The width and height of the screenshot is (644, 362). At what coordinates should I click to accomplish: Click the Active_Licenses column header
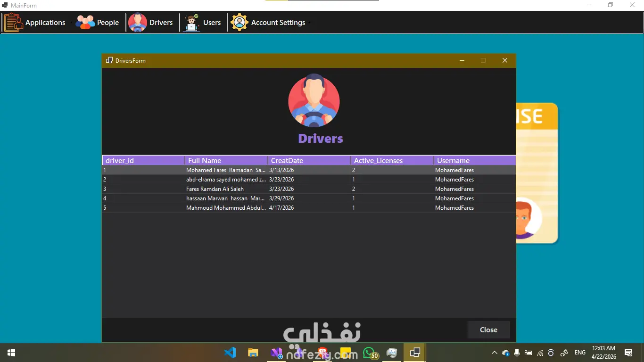click(x=392, y=161)
